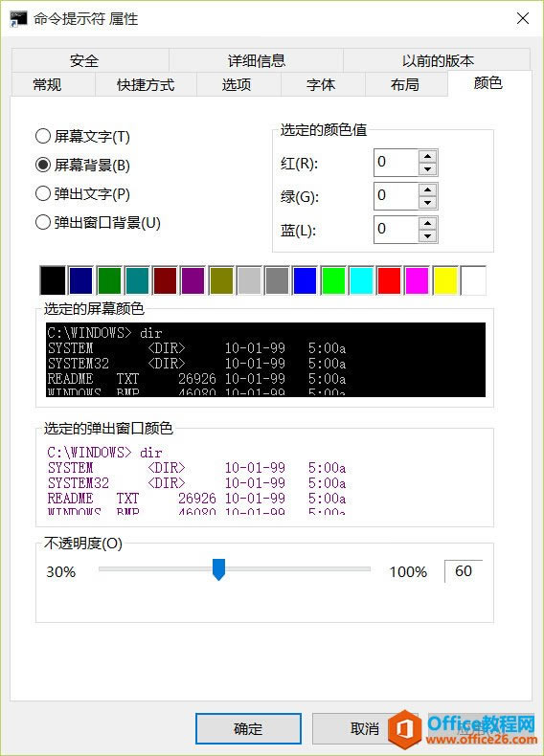The width and height of the screenshot is (544, 756).
Task: Open the 详细信息 tab
Action: coord(257,60)
